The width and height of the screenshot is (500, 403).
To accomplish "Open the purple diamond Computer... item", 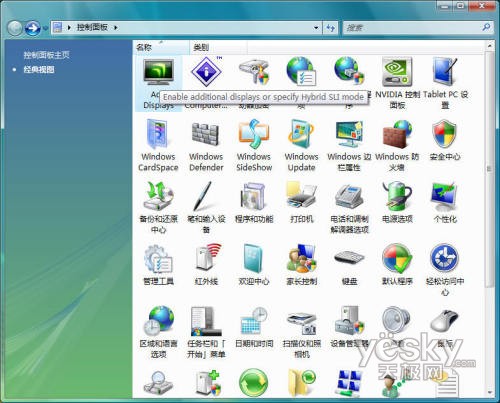I will [206, 83].
